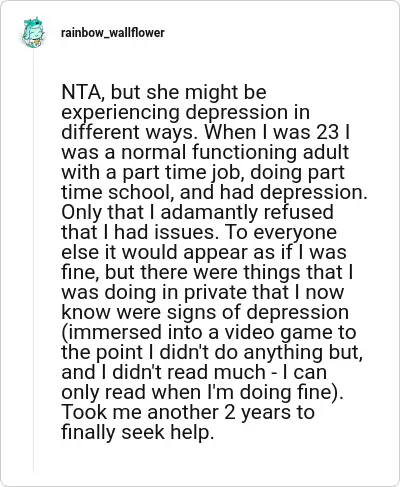This screenshot has height=487, width=400.
Task: Click "Only that I adamantly refused" line
Action: click(x=197, y=212)
